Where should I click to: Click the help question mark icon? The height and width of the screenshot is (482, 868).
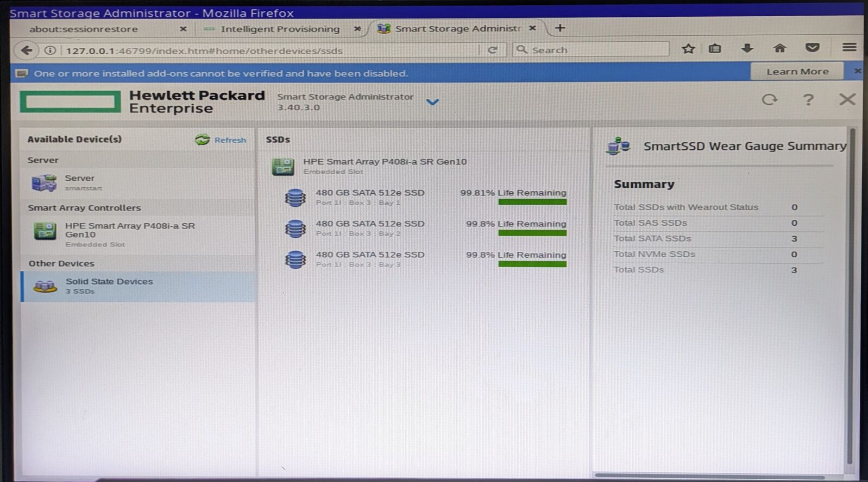click(808, 100)
